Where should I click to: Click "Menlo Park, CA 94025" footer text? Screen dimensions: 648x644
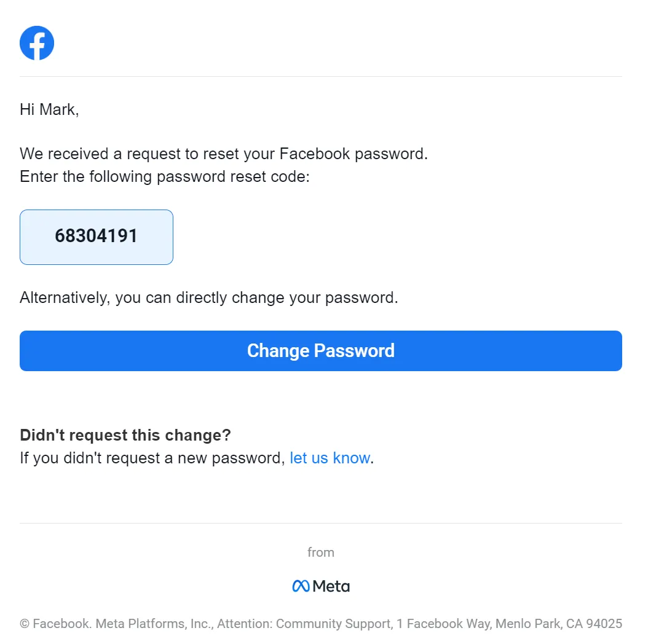[x=559, y=623]
